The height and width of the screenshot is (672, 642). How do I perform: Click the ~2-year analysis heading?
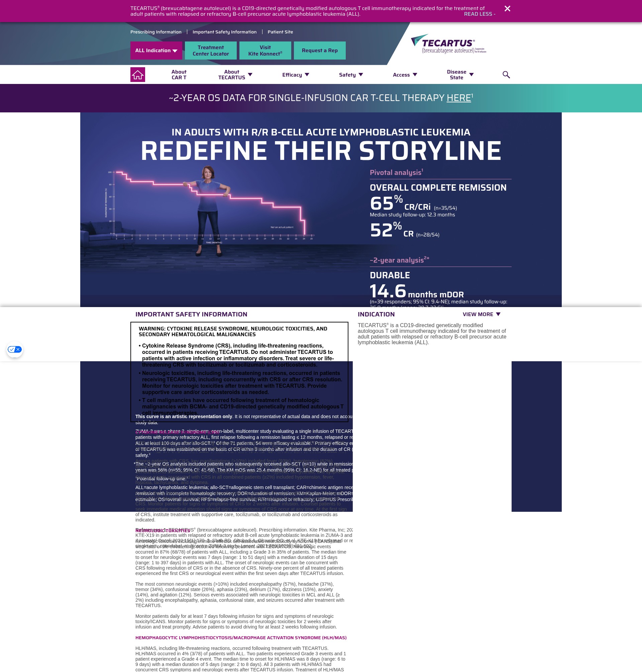399,260
